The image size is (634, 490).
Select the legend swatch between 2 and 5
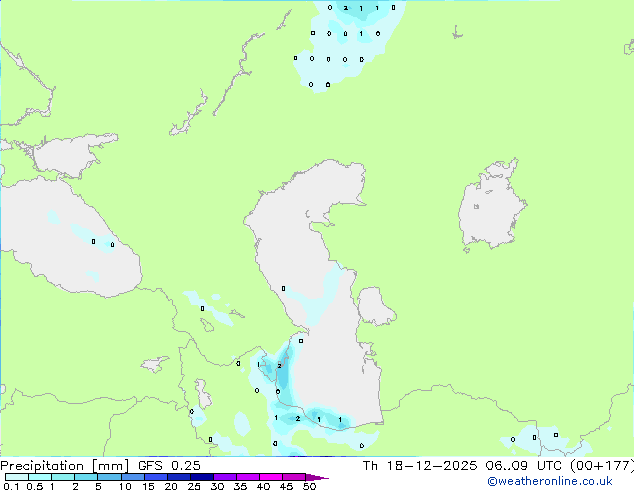pyautogui.click(x=86, y=477)
